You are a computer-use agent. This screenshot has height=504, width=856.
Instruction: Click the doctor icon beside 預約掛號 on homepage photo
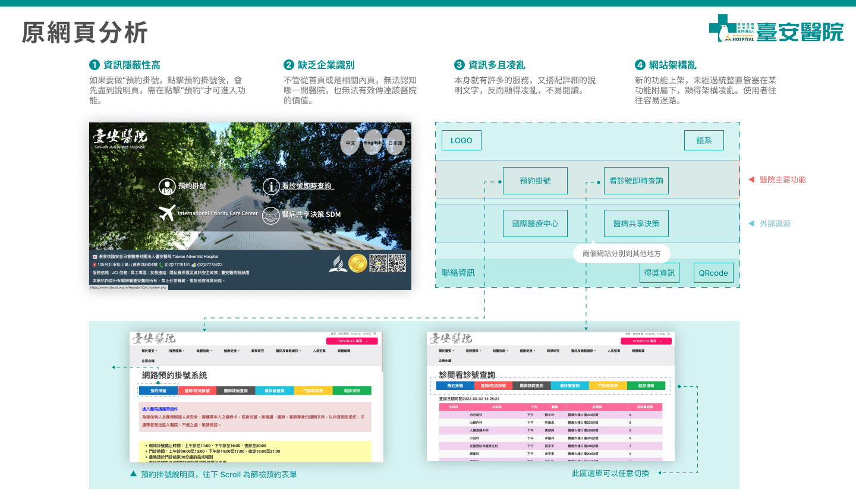(167, 186)
